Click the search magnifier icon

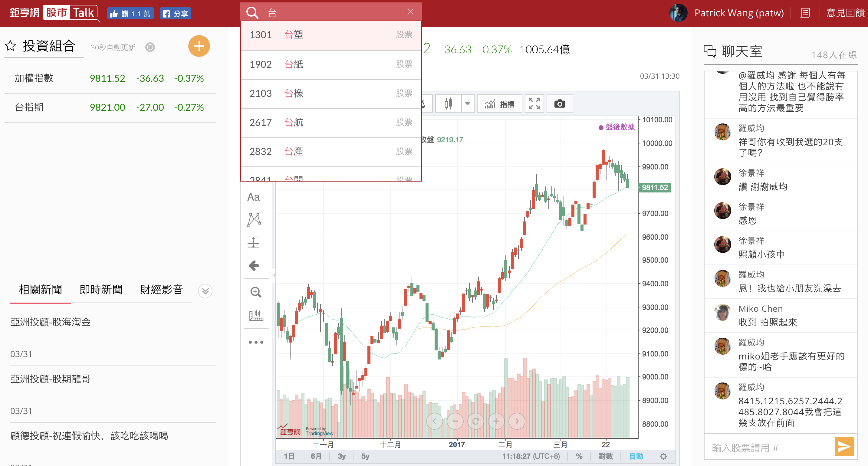pos(252,13)
